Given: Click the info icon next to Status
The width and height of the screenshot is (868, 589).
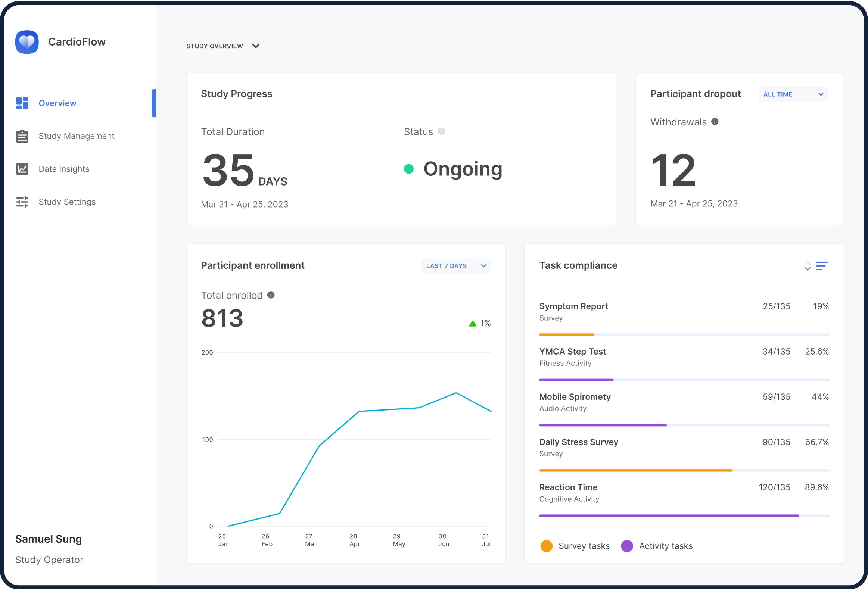Looking at the screenshot, I should coord(442,131).
